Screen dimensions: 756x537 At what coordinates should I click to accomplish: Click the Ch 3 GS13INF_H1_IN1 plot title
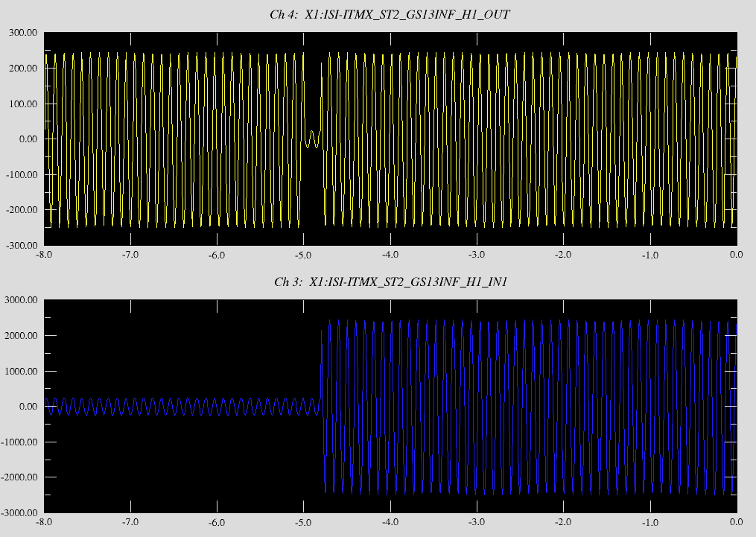tap(390, 282)
